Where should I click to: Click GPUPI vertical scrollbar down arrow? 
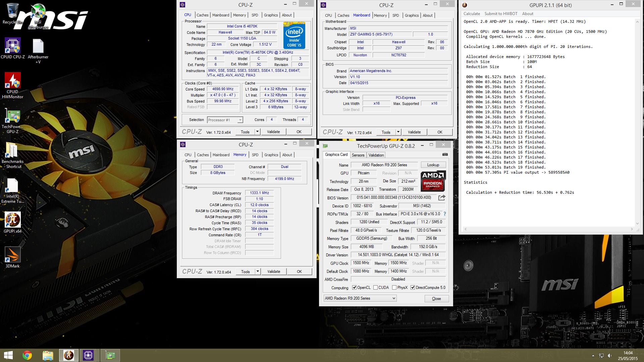pos(637,224)
